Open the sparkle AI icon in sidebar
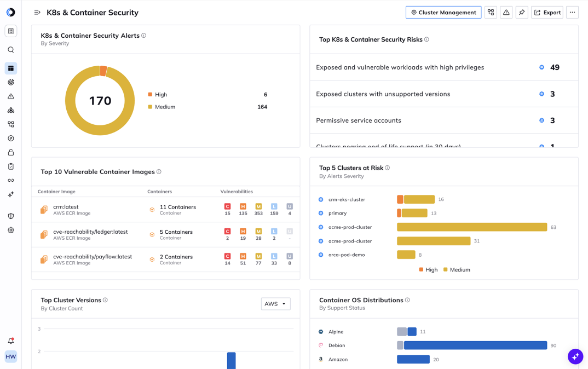Image resolution: width=588 pixels, height=369 pixels. (x=11, y=194)
